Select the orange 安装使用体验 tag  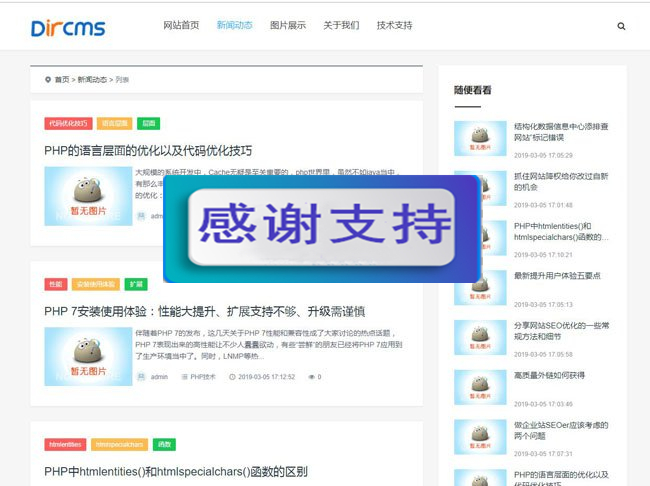[x=96, y=284]
